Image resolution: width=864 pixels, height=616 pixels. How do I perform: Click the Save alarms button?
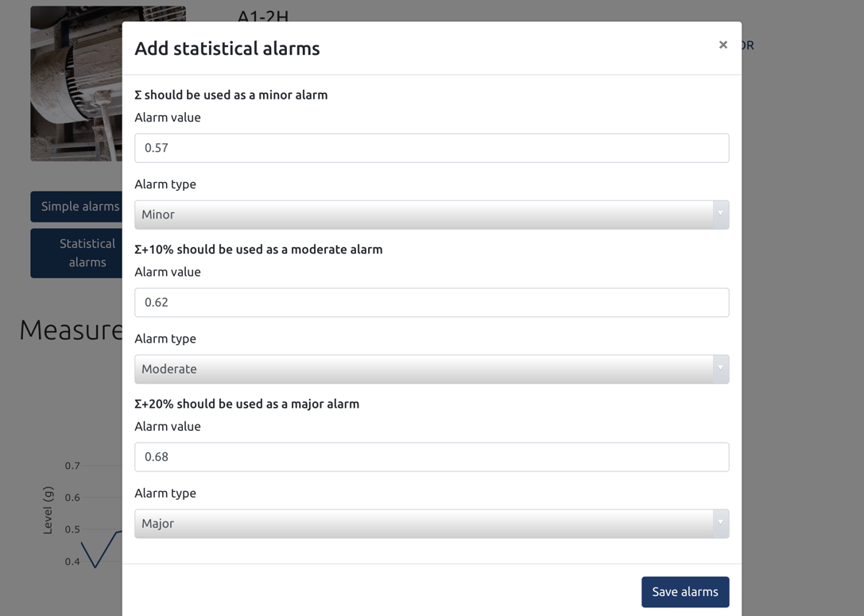tap(685, 591)
